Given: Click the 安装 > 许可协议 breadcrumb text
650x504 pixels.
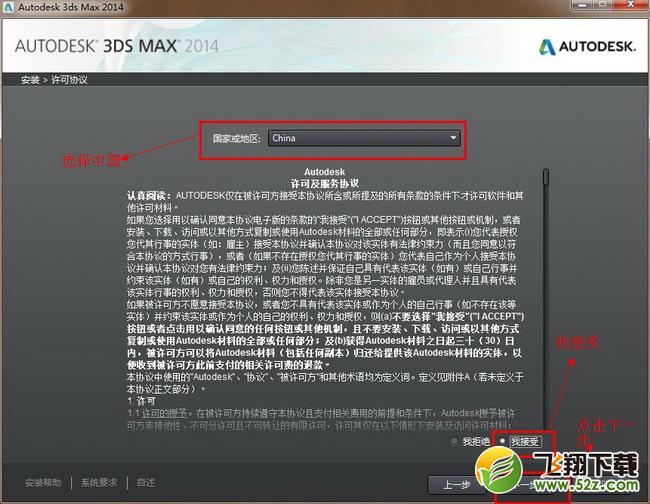Looking at the screenshot, I should tap(54, 80).
